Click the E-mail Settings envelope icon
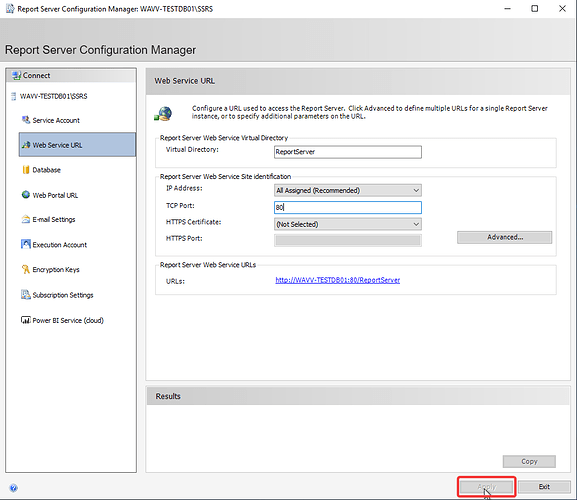Viewport: 577px width, 500px height. point(25,219)
